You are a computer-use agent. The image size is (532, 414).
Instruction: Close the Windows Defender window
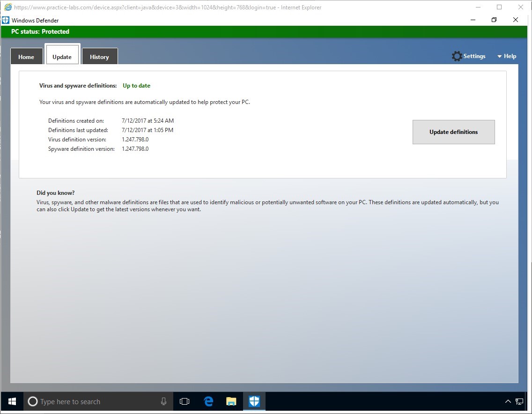coord(516,20)
